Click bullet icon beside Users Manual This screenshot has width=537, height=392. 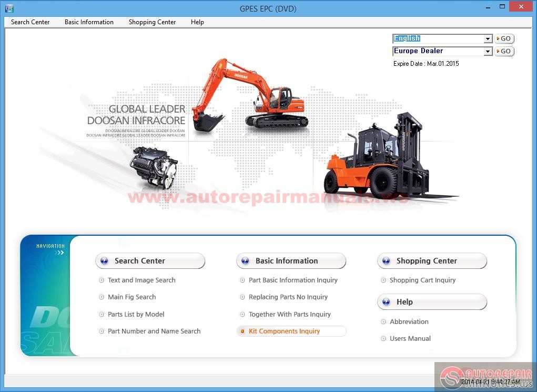[383, 338]
